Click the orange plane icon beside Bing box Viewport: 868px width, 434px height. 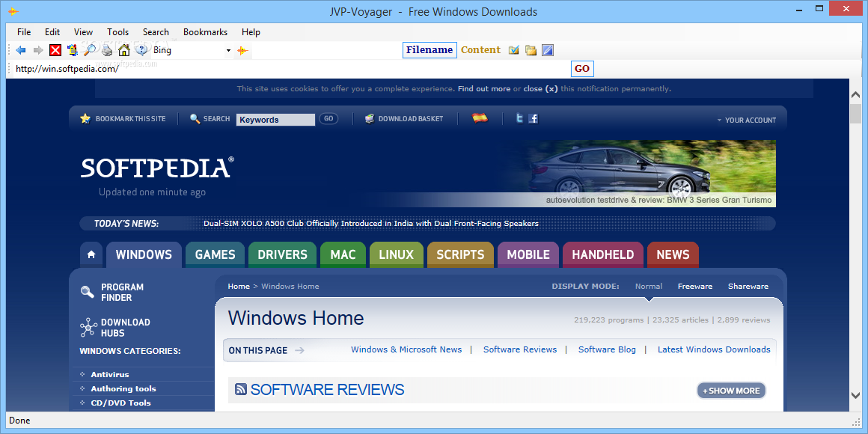pyautogui.click(x=242, y=50)
